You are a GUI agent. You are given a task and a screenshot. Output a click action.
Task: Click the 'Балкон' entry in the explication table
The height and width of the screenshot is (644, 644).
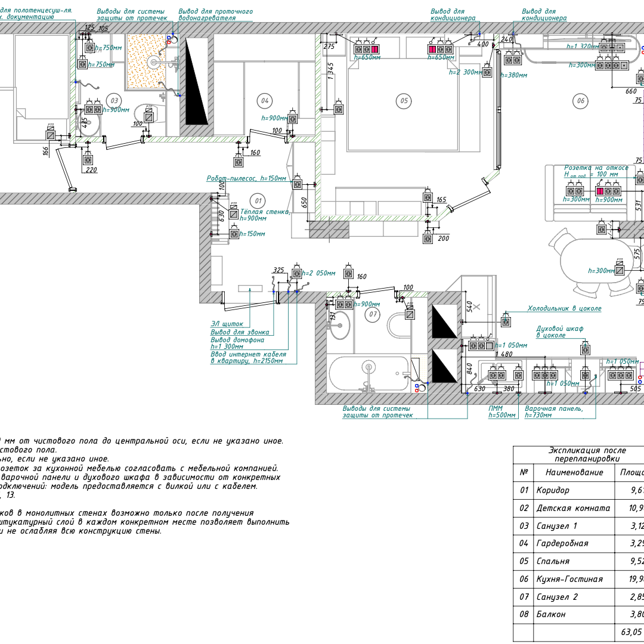tap(551, 614)
